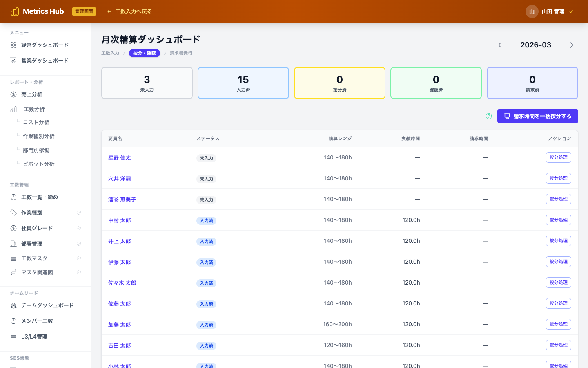Open 穴井 洋嗣 member link
The width and height of the screenshot is (588, 368).
pos(120,179)
